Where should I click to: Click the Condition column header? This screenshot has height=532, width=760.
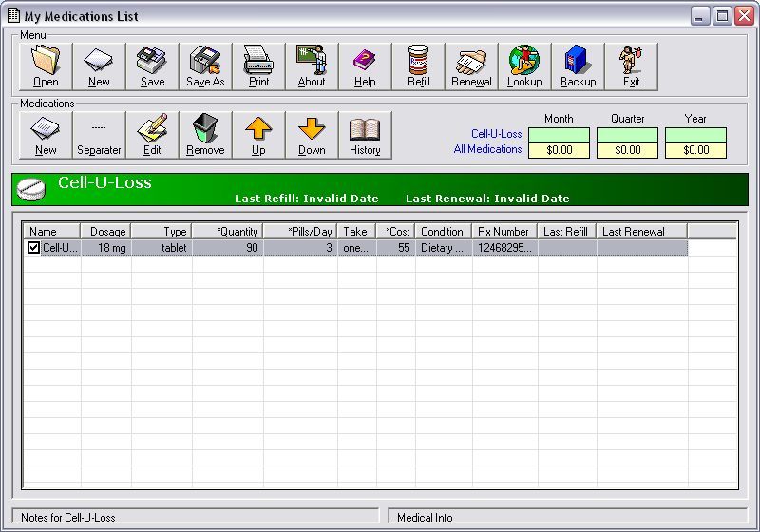444,232
